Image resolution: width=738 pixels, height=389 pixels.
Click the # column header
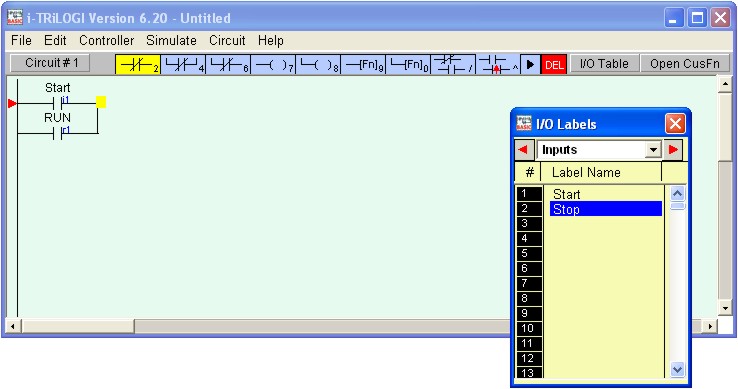point(529,172)
